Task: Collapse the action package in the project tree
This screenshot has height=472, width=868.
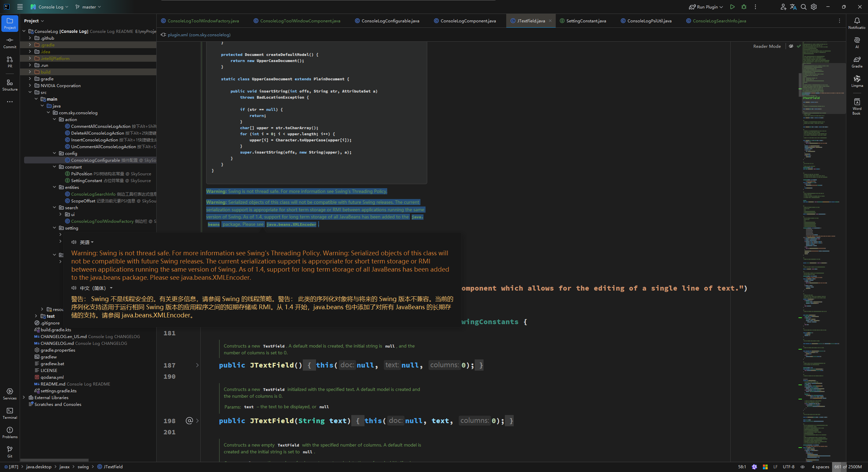Action: coord(55,119)
